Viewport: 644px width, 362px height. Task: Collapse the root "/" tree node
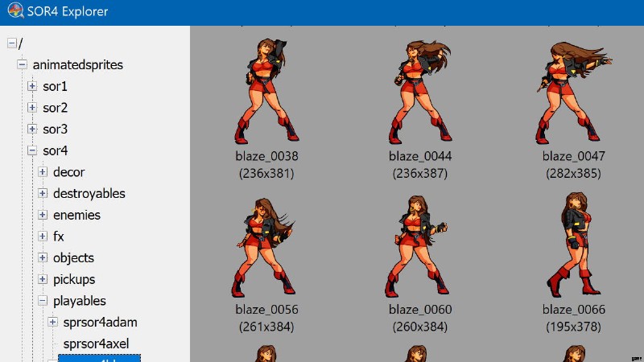(12, 43)
